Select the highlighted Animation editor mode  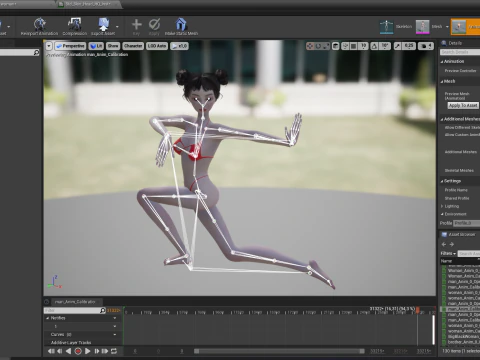tap(465, 27)
